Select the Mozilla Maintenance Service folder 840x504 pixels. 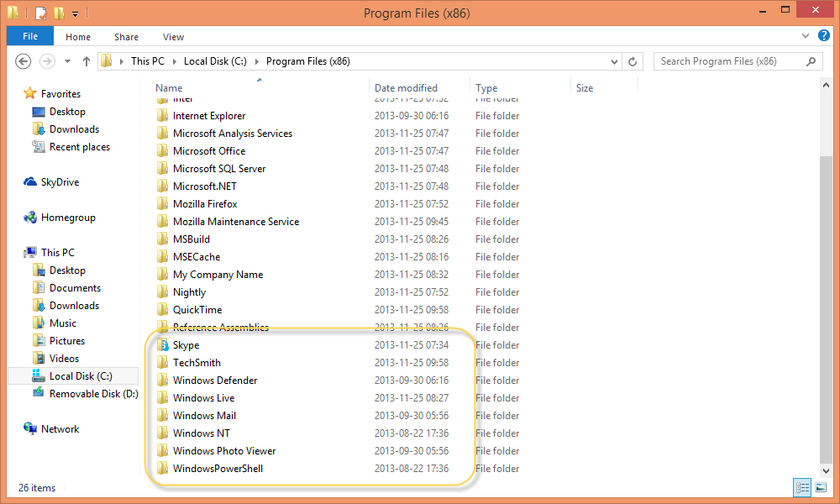click(236, 222)
